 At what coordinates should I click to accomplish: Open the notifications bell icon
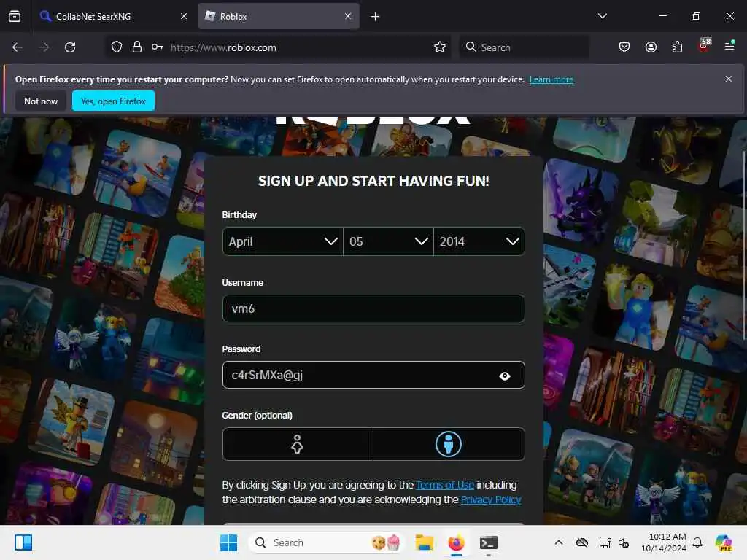[697, 542]
